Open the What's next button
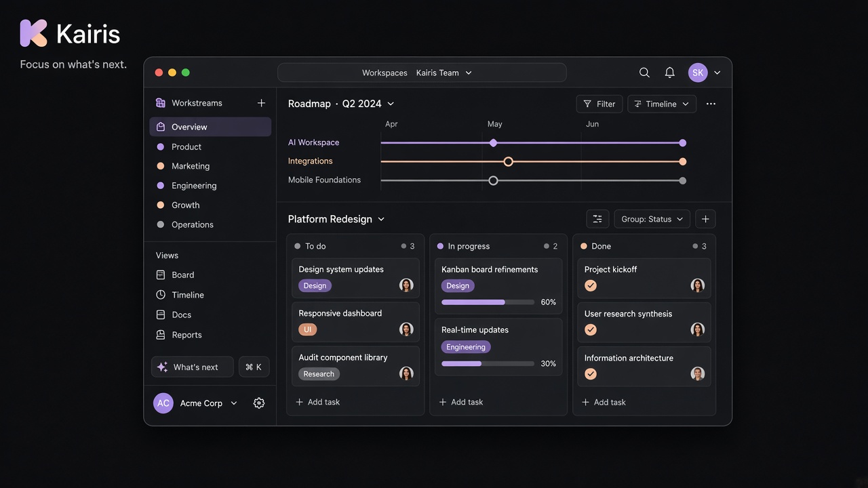This screenshot has width=868, height=488. point(192,367)
